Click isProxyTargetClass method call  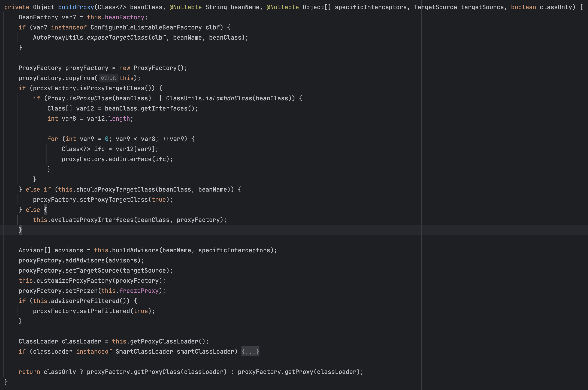tap(112, 88)
